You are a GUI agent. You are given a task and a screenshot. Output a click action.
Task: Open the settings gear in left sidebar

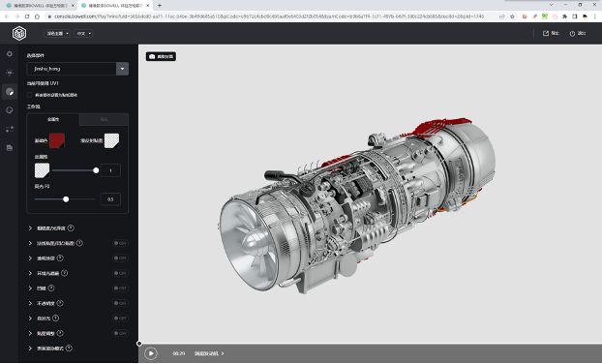click(10, 54)
